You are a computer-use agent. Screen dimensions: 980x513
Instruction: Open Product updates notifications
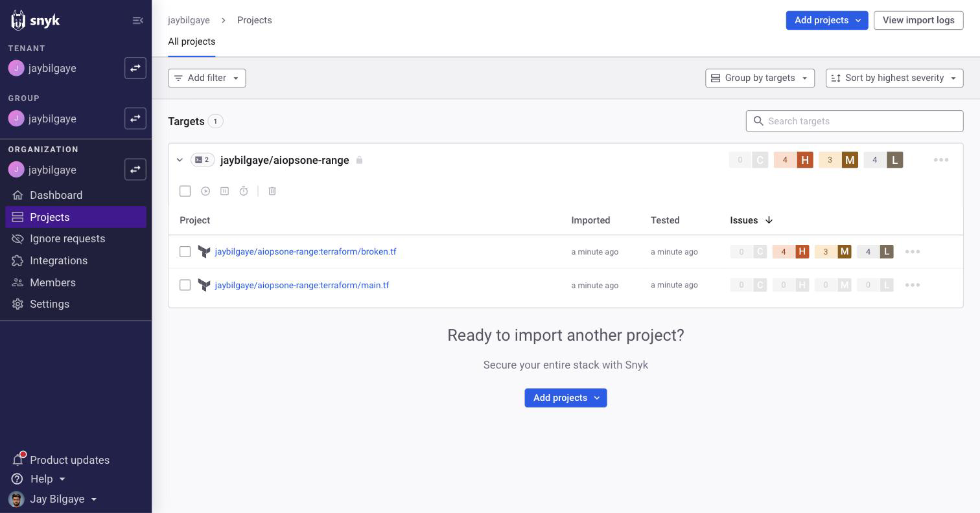[x=62, y=460]
